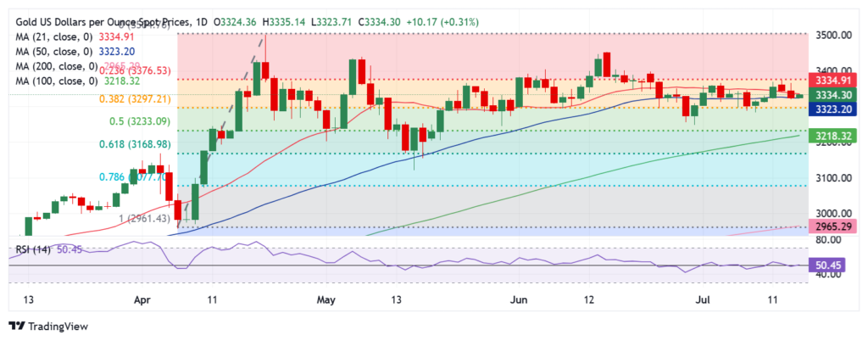The image size is (868, 341).
Task: Click the green 3218.32 price axis tag
Action: pos(837,135)
